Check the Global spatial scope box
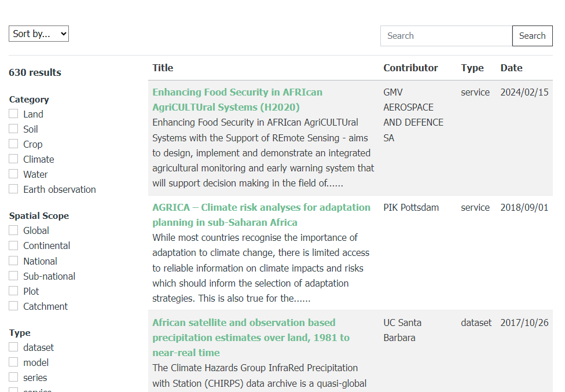Viewport: 565px width, 392px height. [13, 230]
